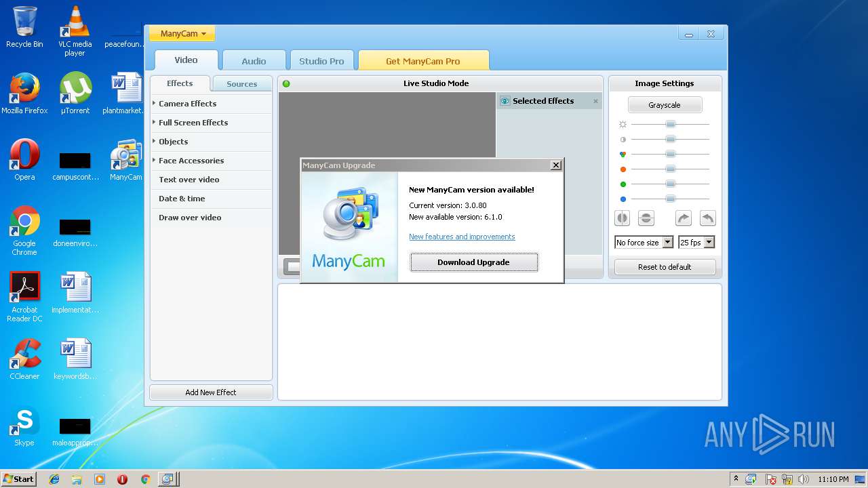Expand Objects effects category

pyautogui.click(x=173, y=142)
